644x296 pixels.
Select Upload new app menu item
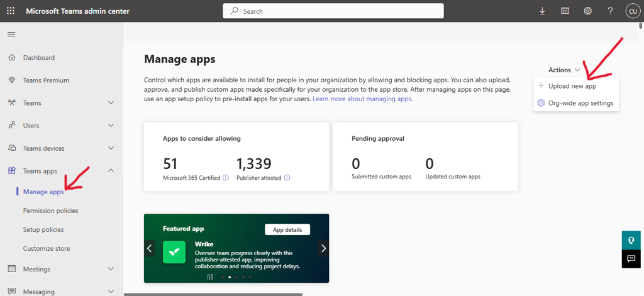(576, 86)
